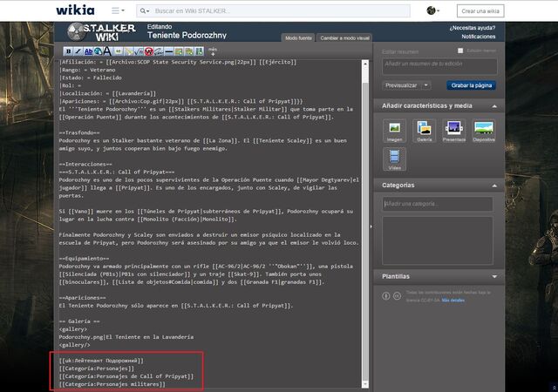Click the red crossed-W nowiki icon
This screenshot has height=392, width=558.
tap(149, 51)
